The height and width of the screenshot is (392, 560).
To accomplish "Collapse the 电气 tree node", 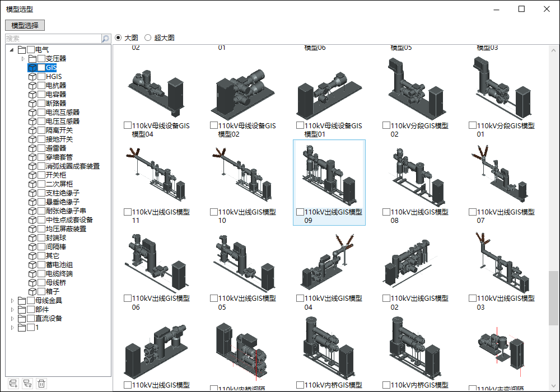I will coord(12,50).
